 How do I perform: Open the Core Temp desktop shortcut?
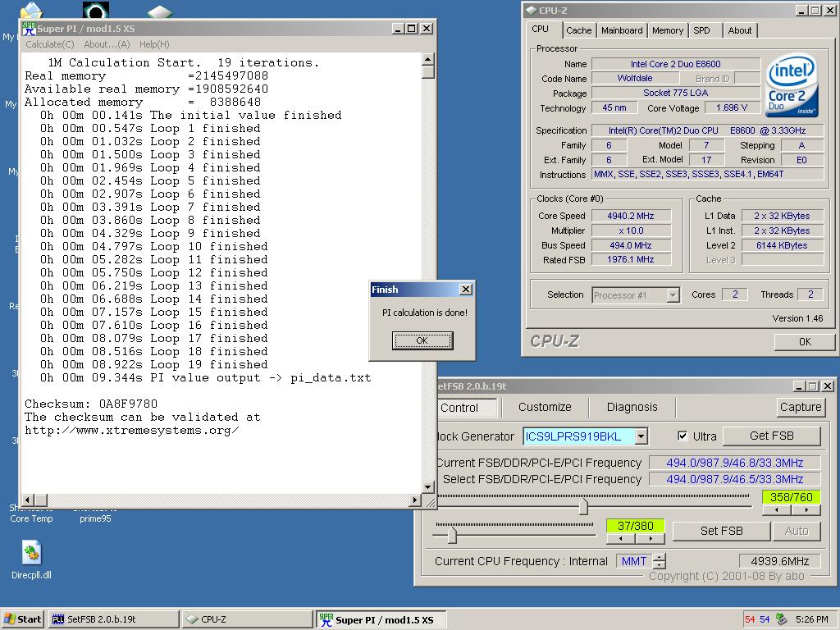(x=31, y=518)
